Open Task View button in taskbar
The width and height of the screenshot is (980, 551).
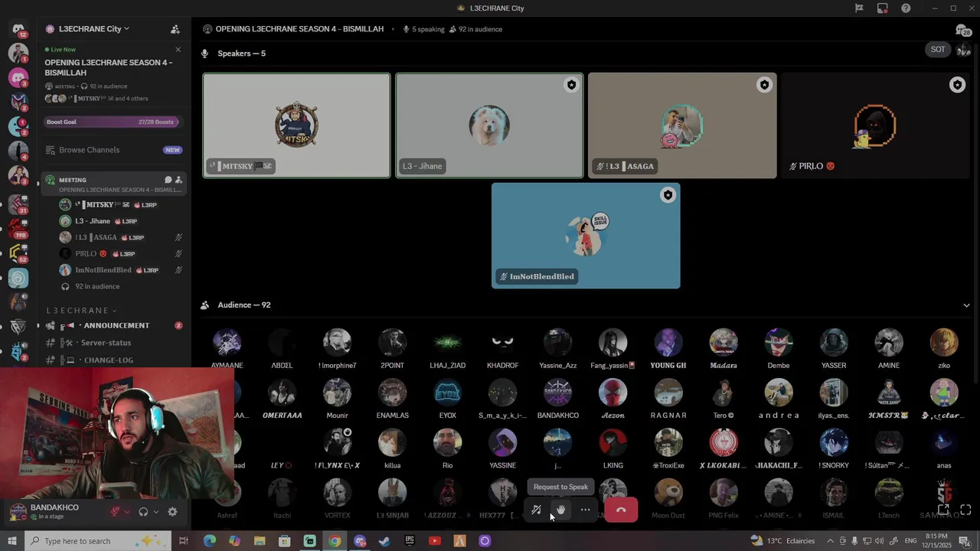coord(184,541)
